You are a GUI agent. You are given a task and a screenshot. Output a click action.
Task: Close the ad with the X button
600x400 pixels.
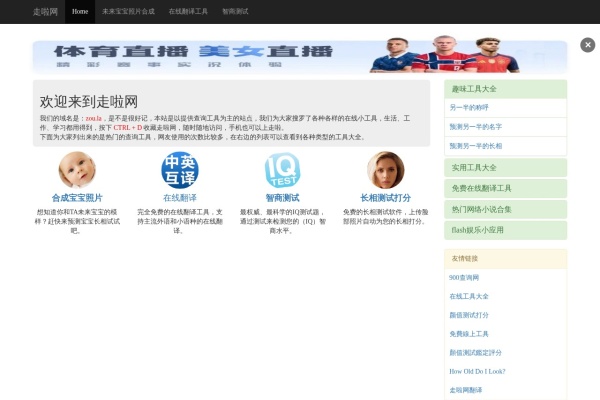[588, 45]
